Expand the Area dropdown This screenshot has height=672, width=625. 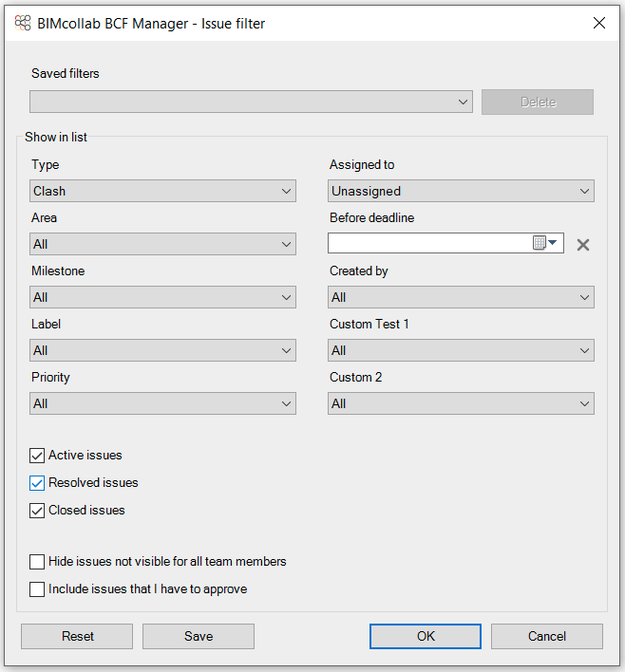[162, 244]
